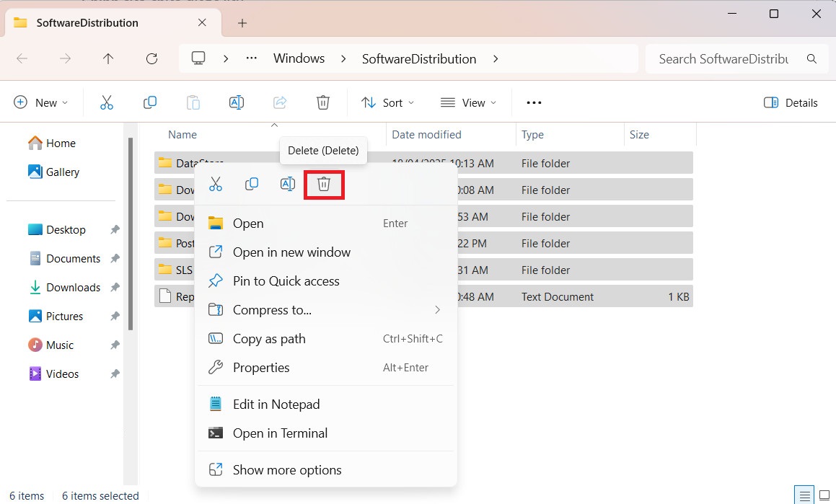Click the Share icon in the toolbar
Screen dimensions: 836x504
280,102
